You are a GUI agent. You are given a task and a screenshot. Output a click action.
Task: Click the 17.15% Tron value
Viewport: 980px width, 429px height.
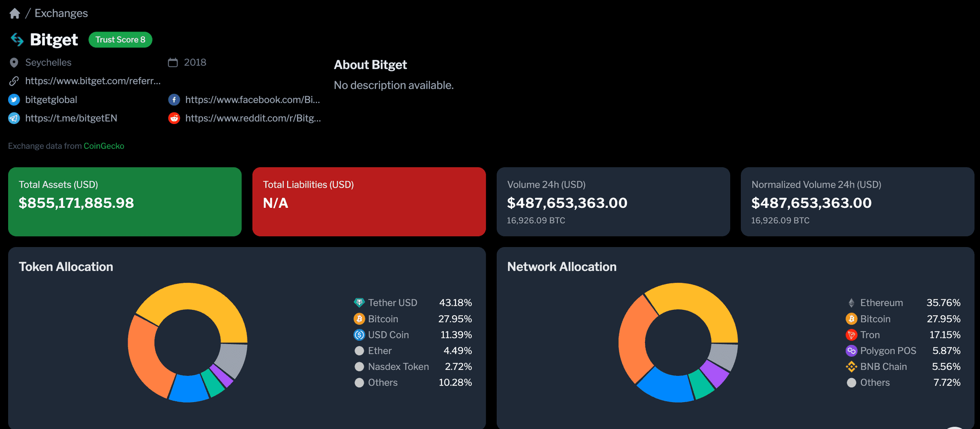point(945,335)
